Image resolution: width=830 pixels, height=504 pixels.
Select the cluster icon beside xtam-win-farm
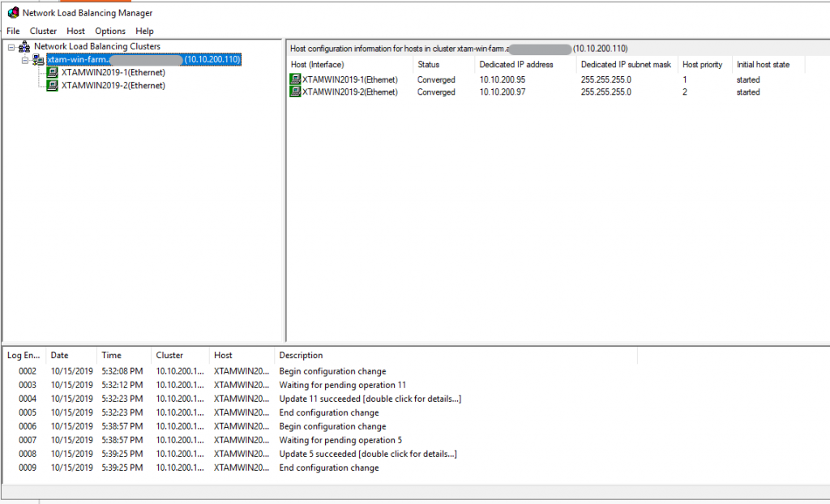click(x=37, y=59)
